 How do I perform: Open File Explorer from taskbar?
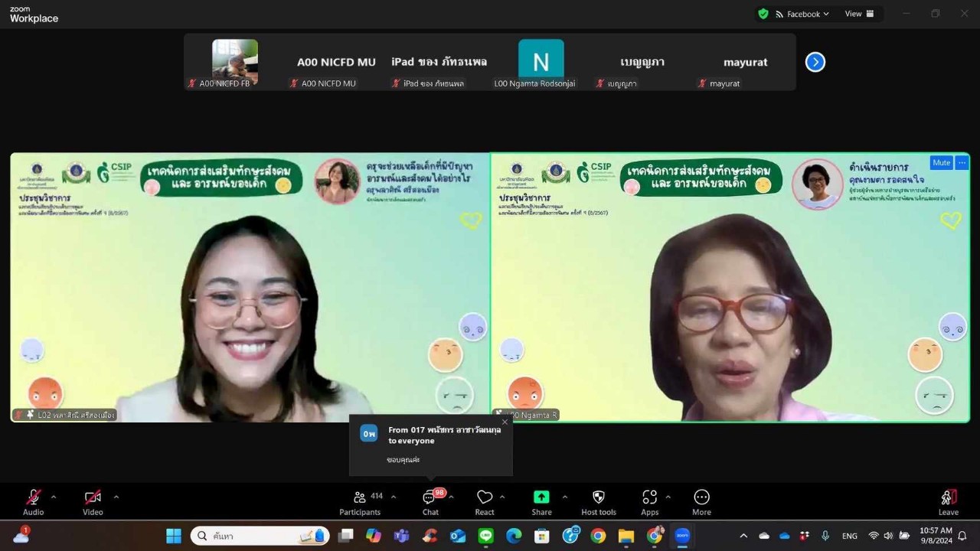[626, 536]
